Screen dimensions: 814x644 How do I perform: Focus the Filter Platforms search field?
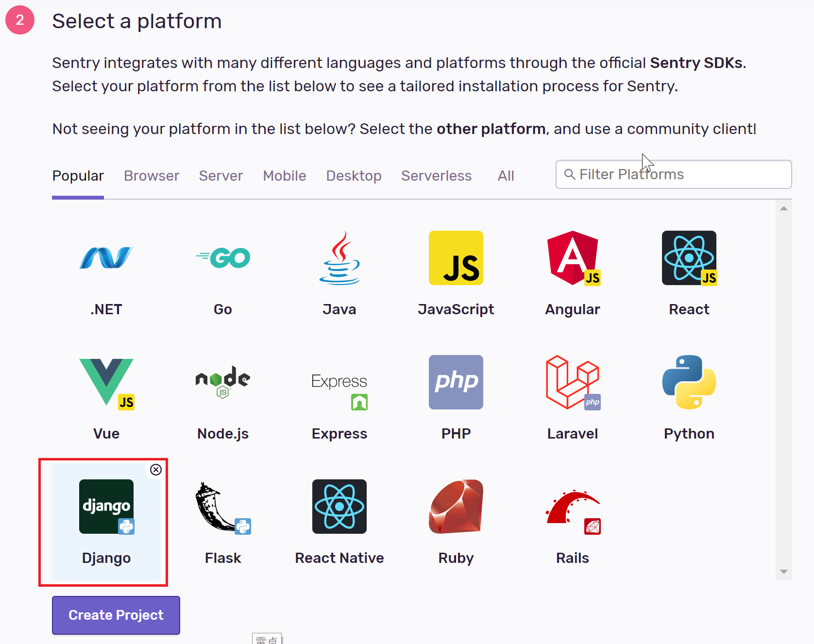pyautogui.click(x=680, y=174)
